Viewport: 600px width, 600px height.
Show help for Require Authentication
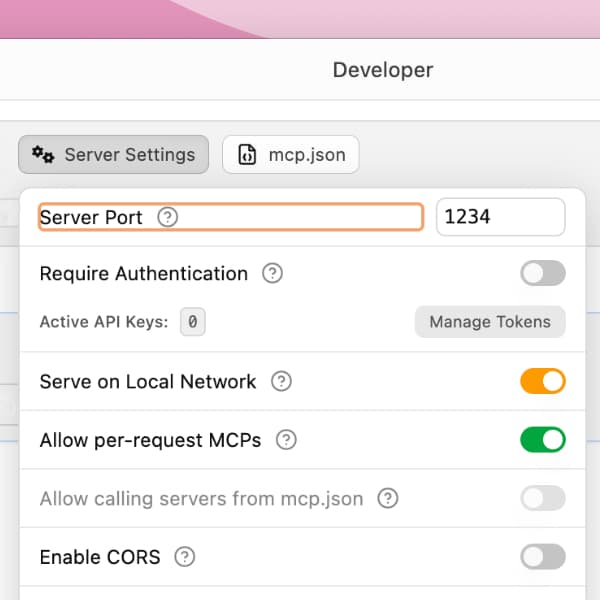(x=272, y=273)
